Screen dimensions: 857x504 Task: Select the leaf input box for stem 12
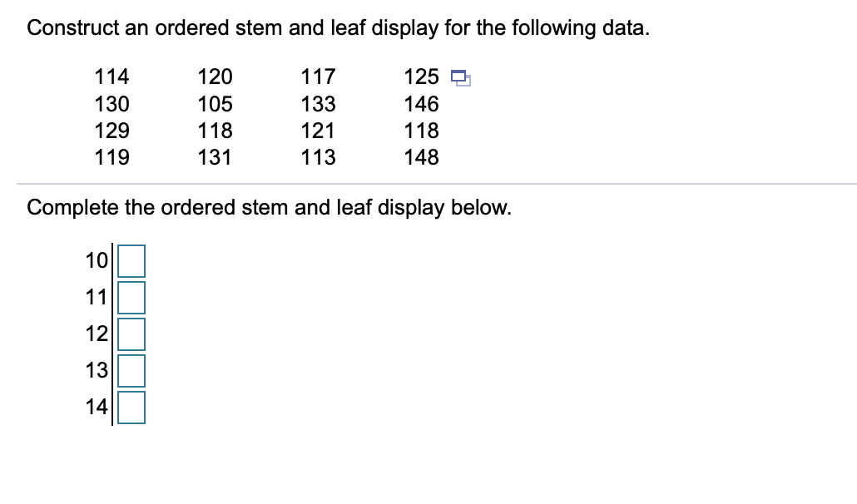[x=130, y=334]
